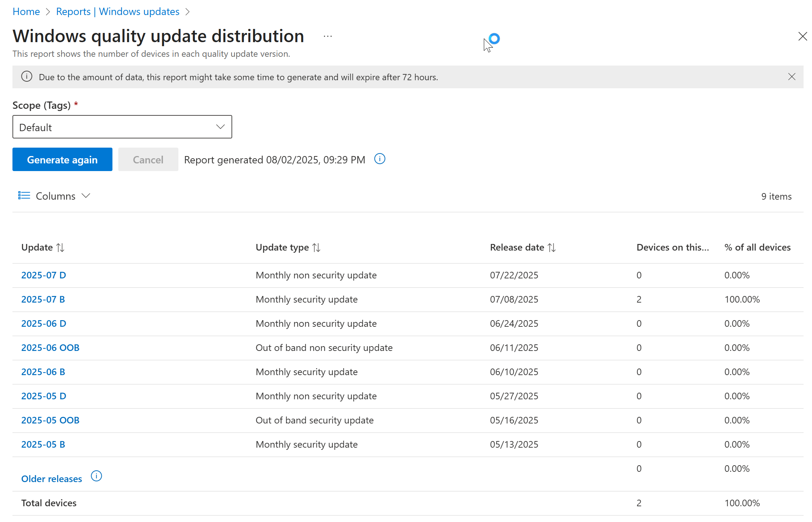
Task: Click 100.00% in the 2025-07 B row
Action: pyautogui.click(x=742, y=299)
